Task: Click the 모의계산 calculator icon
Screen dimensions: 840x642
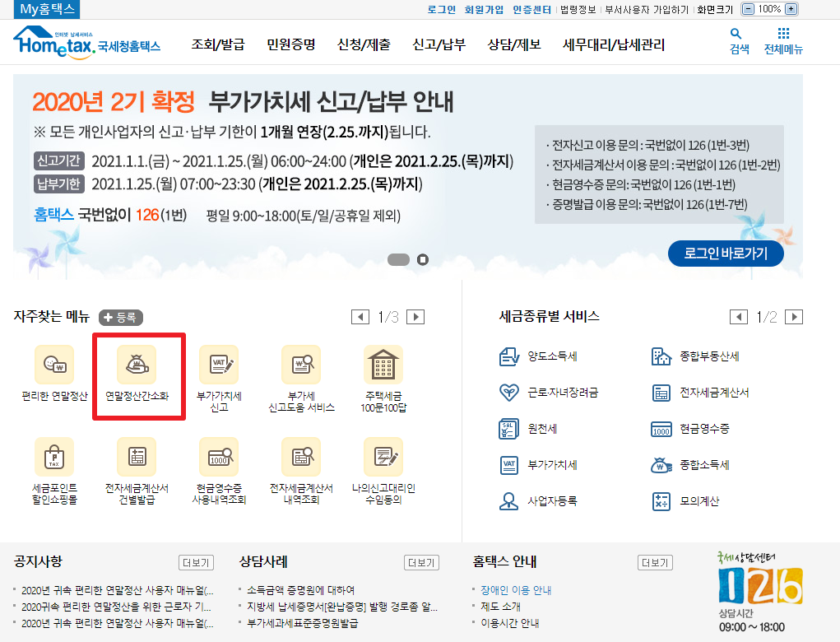Action: (x=661, y=501)
